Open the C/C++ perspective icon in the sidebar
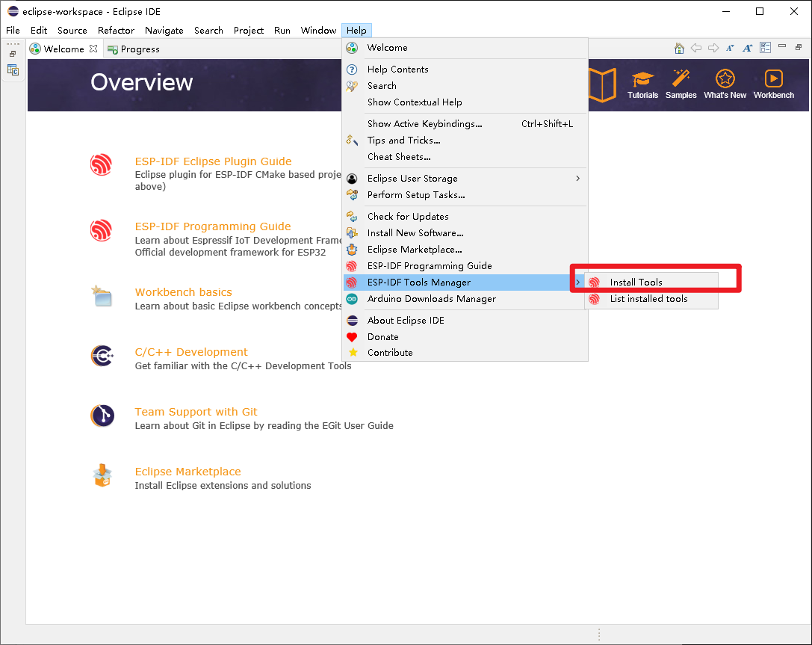Viewport: 812px width, 645px height. (x=12, y=70)
